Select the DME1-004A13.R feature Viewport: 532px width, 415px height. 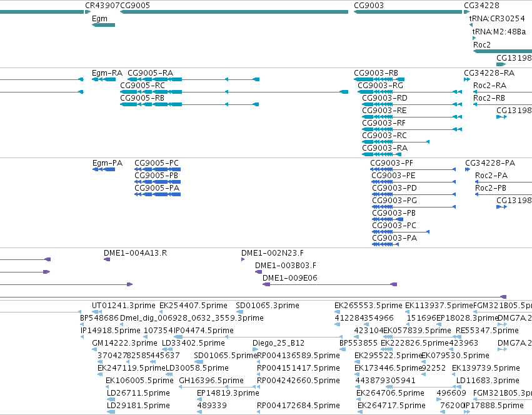(x=107, y=259)
